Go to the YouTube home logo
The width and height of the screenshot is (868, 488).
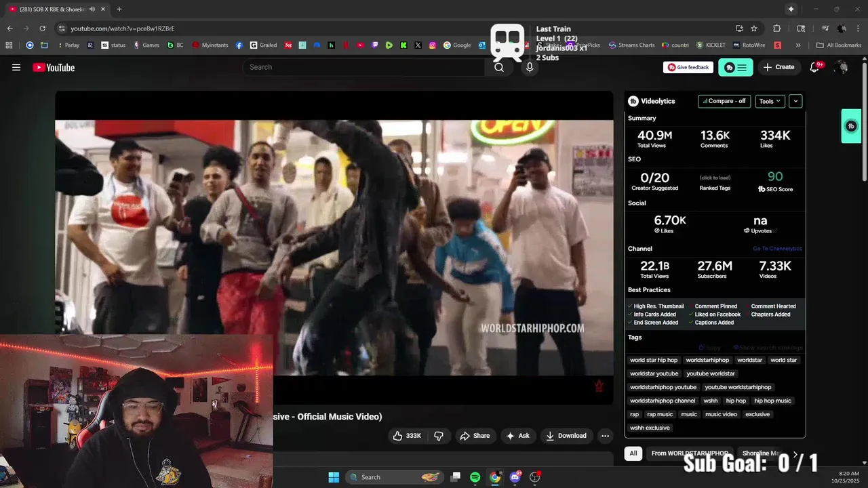coord(54,67)
